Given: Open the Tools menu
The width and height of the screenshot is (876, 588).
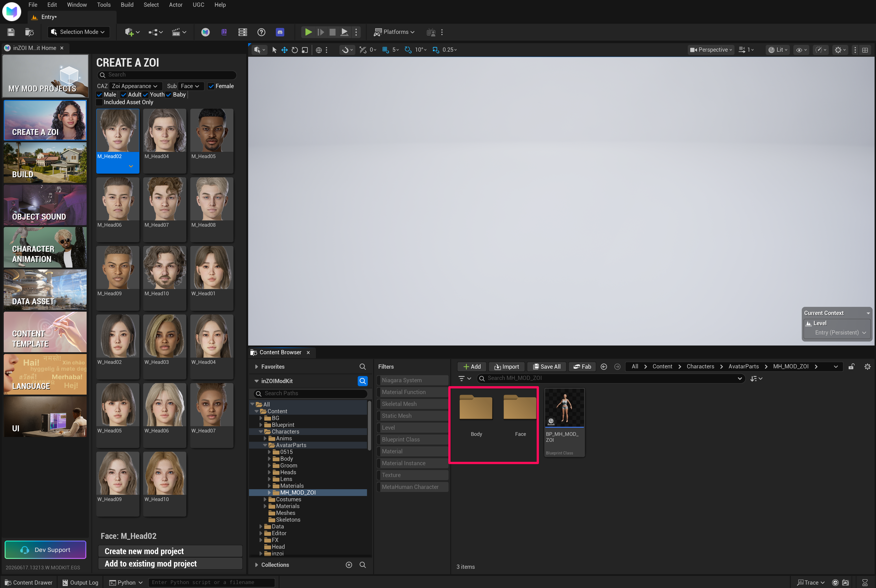Looking at the screenshot, I should tap(104, 5).
